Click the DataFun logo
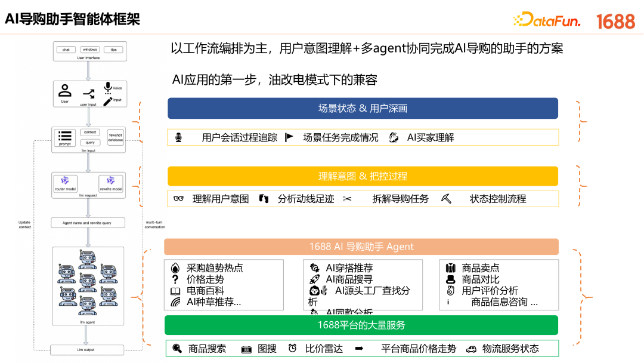The width and height of the screenshot is (644, 363). point(547,20)
